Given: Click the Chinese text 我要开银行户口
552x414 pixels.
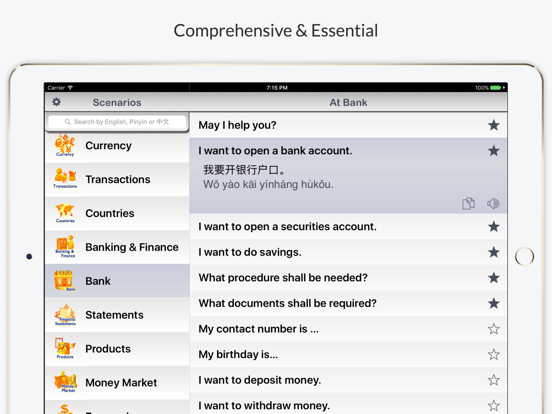Looking at the screenshot, I should (244, 170).
